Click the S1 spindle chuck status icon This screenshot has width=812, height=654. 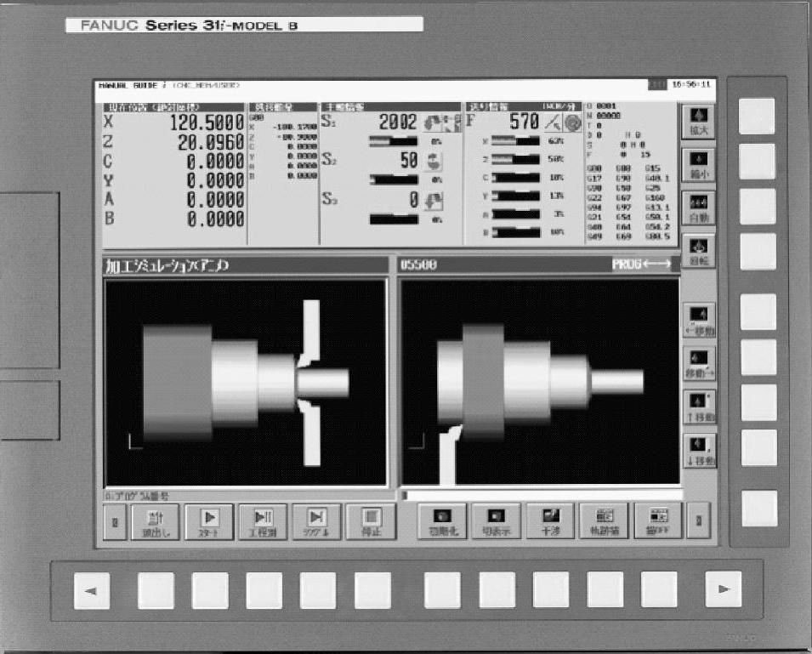(x=451, y=122)
